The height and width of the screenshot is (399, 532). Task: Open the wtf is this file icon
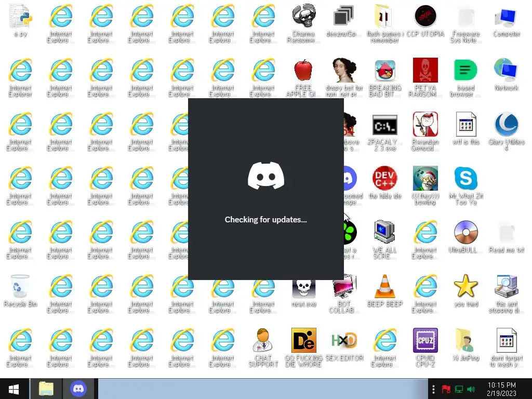(466, 124)
